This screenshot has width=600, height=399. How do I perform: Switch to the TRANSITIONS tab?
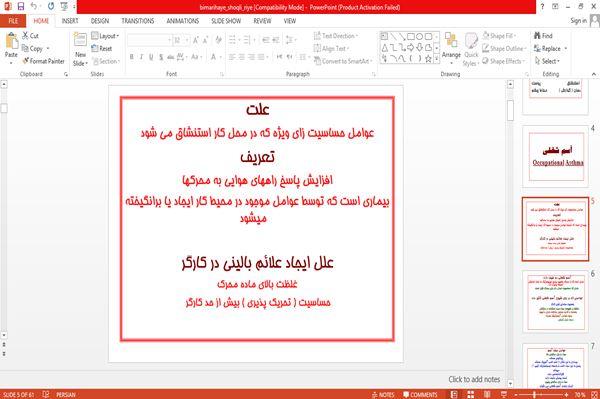pos(138,21)
